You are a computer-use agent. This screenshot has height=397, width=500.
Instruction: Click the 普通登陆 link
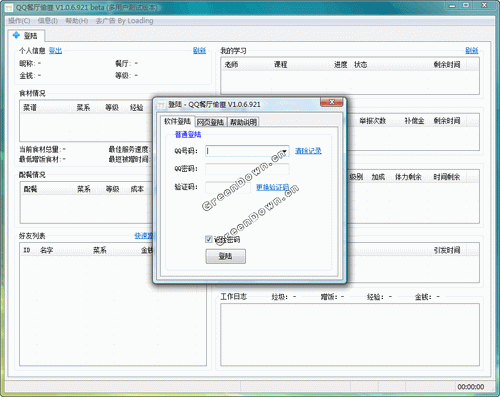[x=188, y=134]
